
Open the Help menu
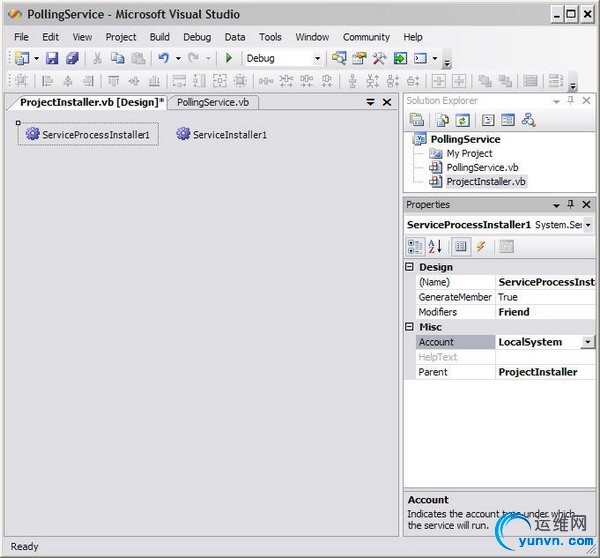coord(413,37)
